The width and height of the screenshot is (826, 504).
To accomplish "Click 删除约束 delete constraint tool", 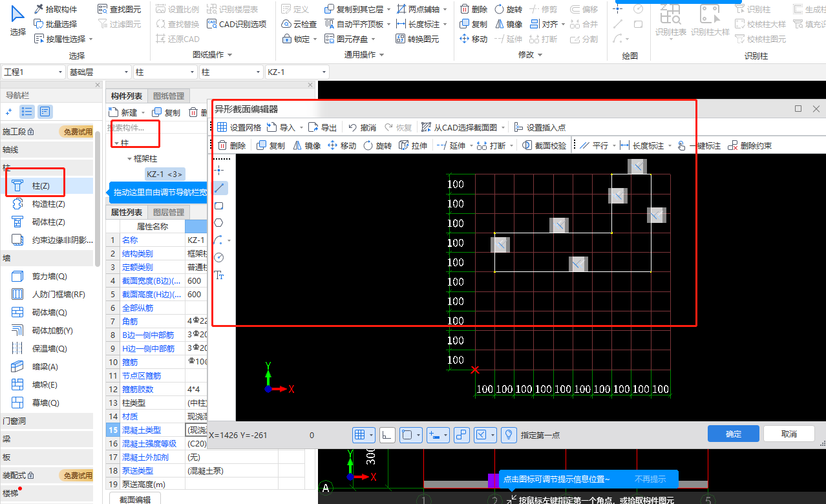I will click(750, 145).
